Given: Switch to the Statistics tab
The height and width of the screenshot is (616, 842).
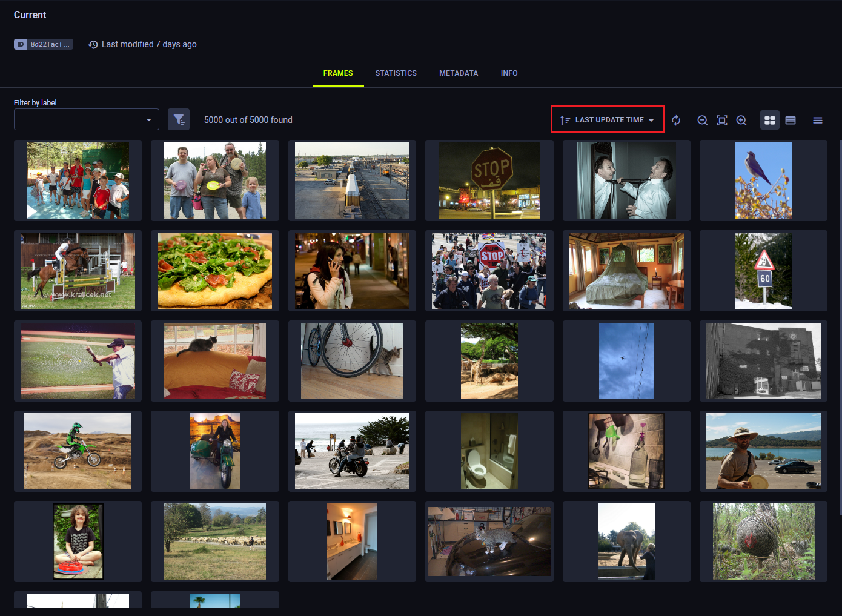Looking at the screenshot, I should click(x=396, y=73).
